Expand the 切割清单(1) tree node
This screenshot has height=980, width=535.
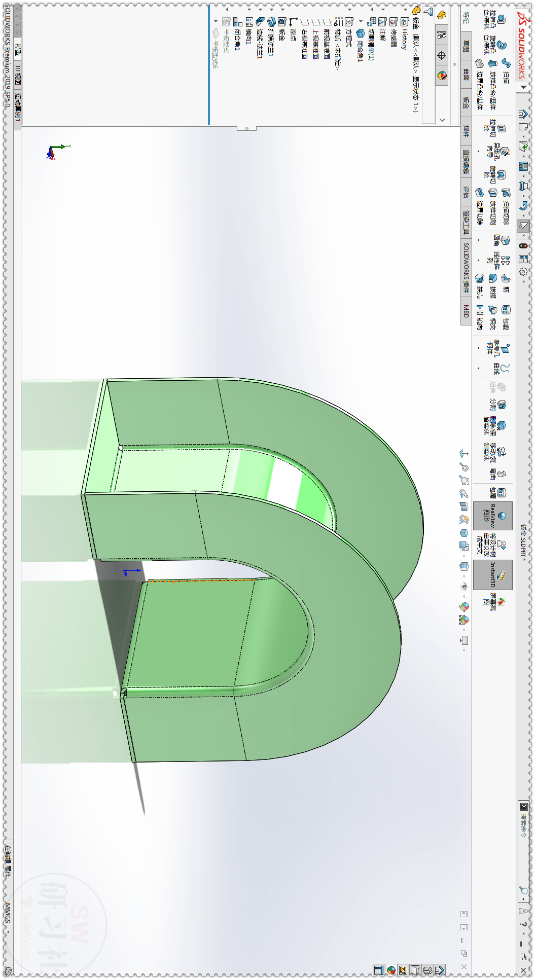372,9
